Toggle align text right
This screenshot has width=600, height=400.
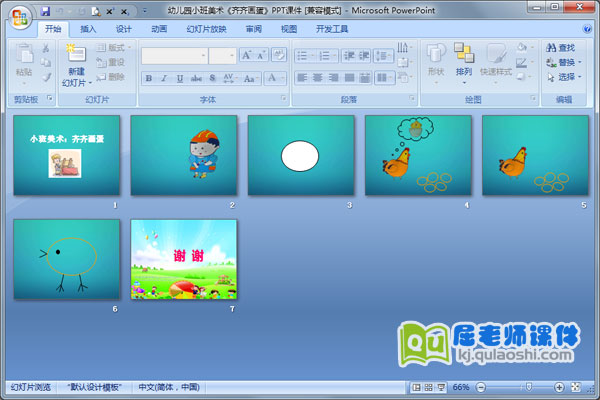coord(333,78)
